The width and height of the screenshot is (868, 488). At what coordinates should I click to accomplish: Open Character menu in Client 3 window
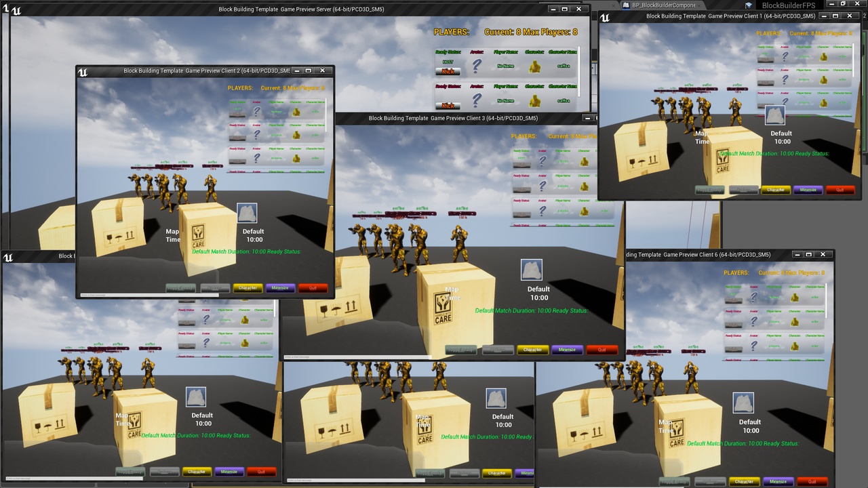[x=532, y=350]
